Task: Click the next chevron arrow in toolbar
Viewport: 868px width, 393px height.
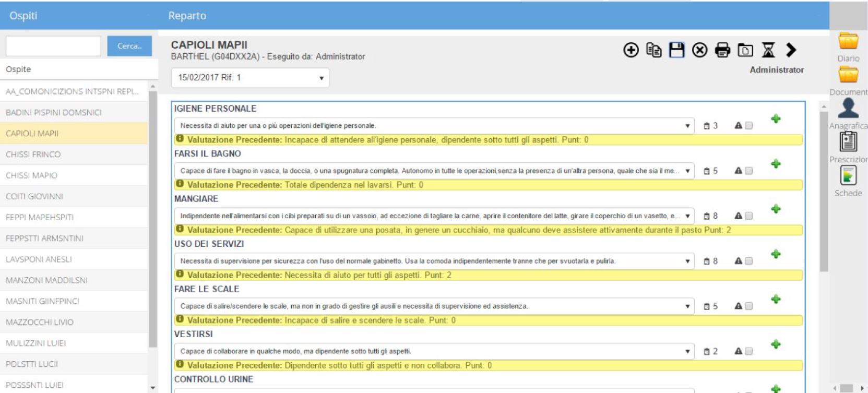Action: [791, 50]
